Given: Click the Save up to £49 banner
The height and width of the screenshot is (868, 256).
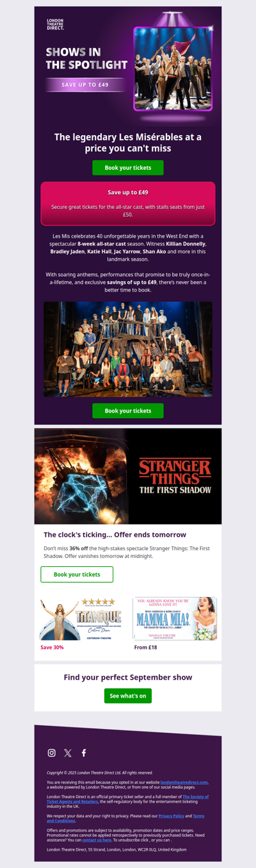Looking at the screenshot, I should tap(128, 204).
